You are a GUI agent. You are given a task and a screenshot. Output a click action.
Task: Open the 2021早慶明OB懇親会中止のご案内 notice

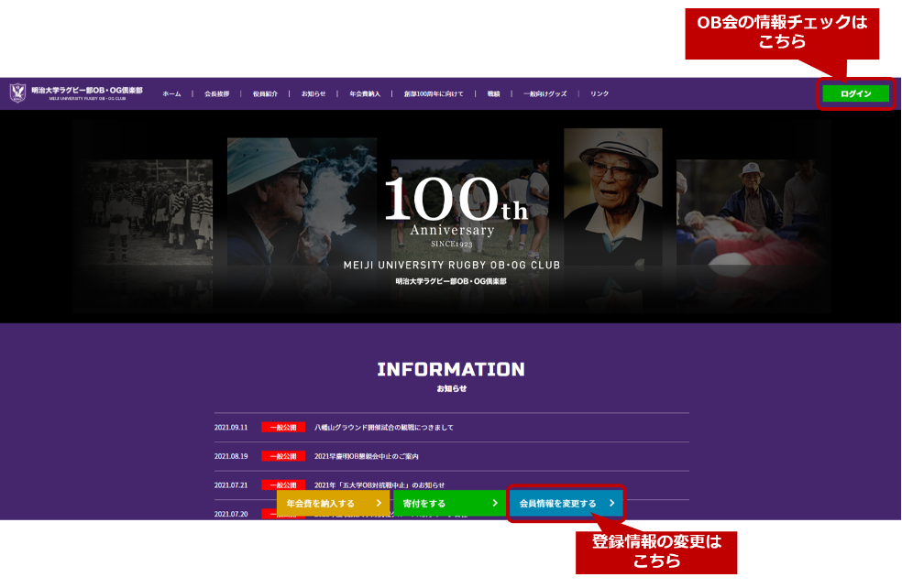367,456
